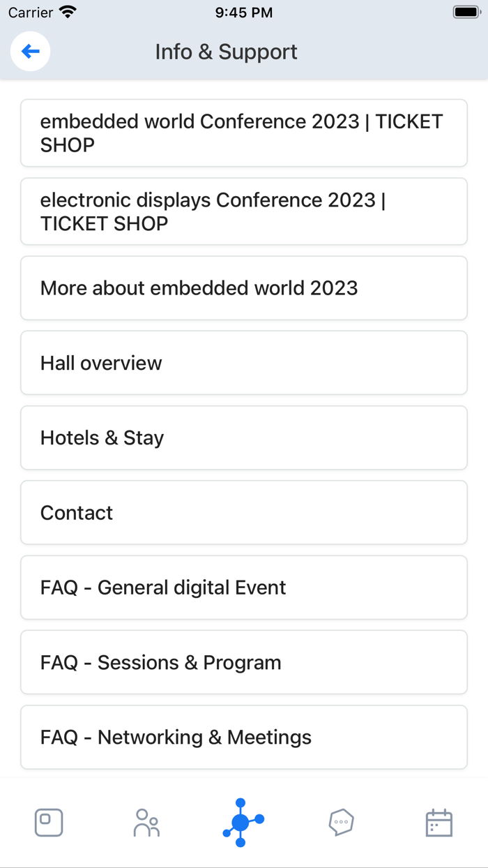The height and width of the screenshot is (868, 488).
Task: View the Hall overview page
Action: (243, 363)
